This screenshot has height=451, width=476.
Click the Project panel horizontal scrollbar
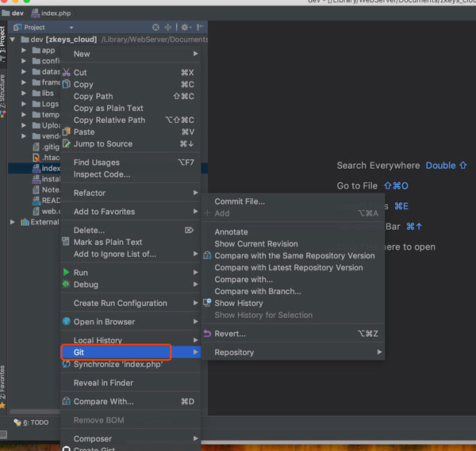[35, 411]
